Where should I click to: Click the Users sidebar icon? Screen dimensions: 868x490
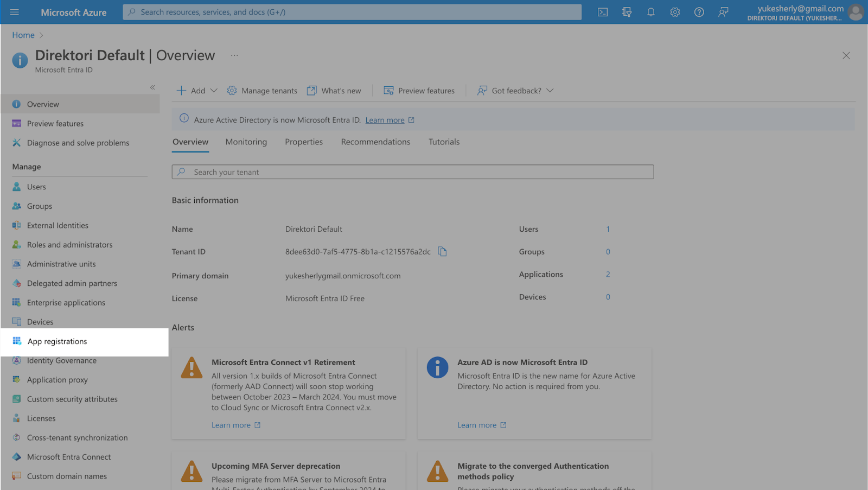click(17, 187)
